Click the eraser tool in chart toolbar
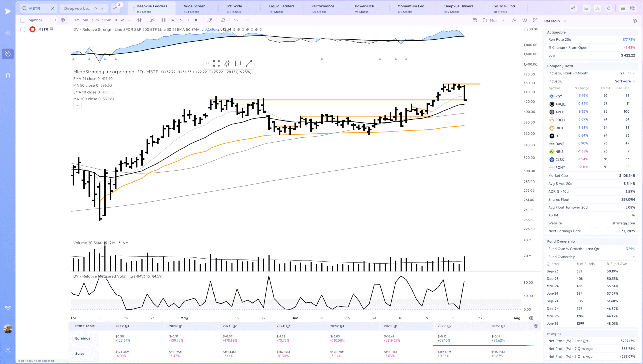This screenshot has height=364, width=643. 210,20
